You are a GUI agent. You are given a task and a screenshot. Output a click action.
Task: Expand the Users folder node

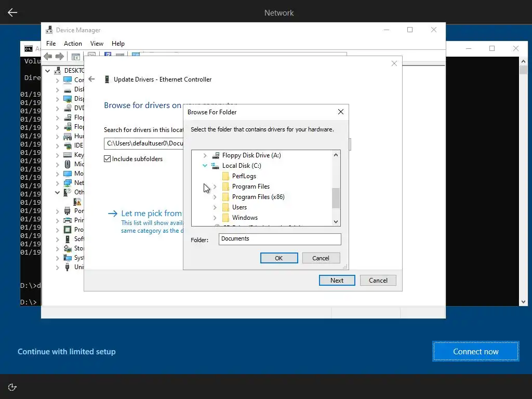coord(215,207)
